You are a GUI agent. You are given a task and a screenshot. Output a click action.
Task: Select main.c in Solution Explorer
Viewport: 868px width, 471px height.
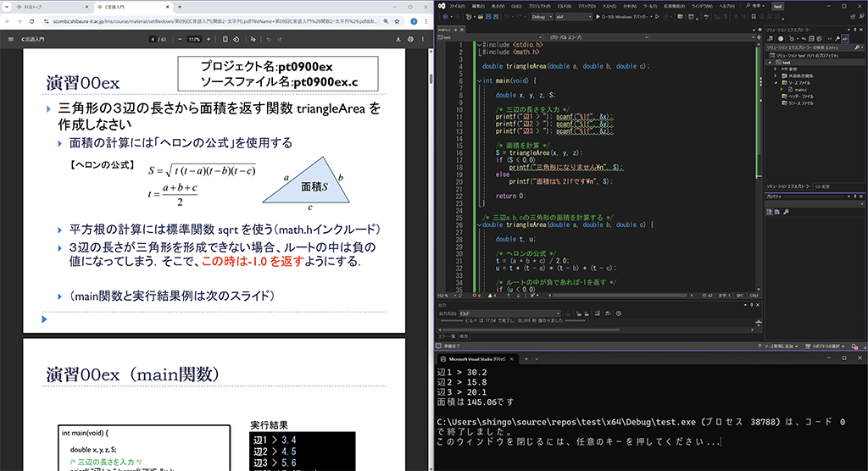pos(797,90)
